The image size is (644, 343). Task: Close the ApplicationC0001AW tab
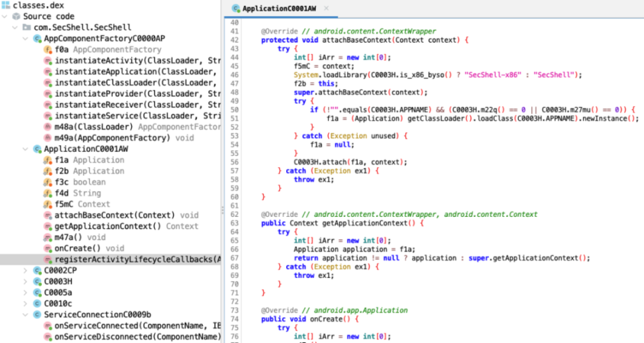click(x=326, y=8)
